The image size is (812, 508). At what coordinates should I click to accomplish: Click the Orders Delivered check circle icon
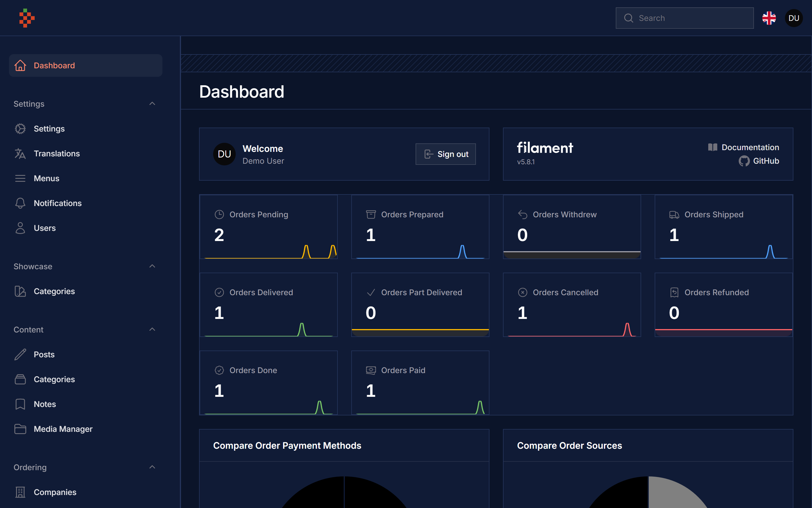(219, 292)
